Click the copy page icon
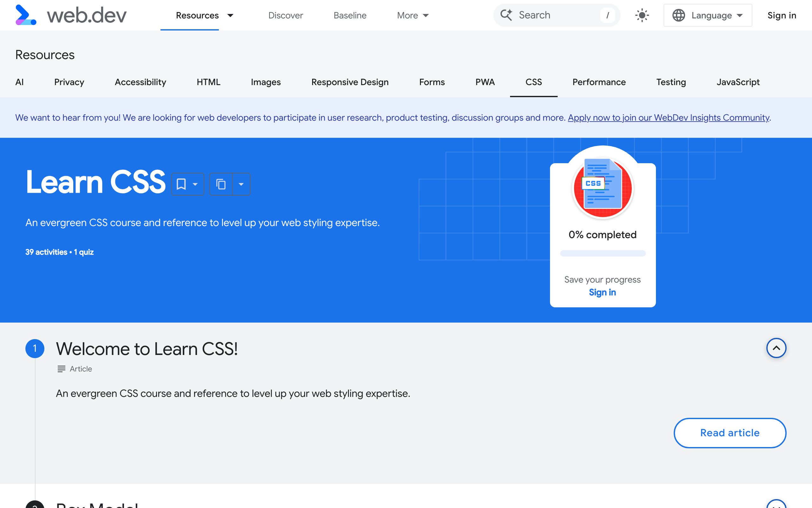The image size is (812, 508). (221, 184)
